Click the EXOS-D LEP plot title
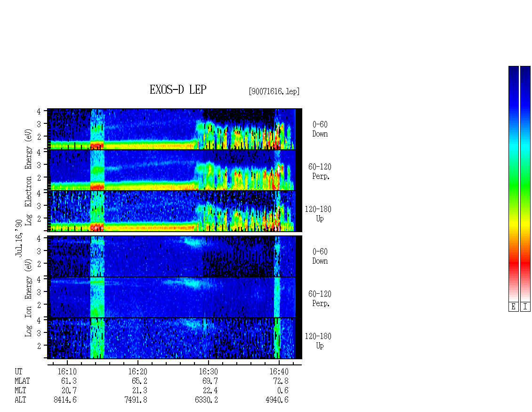The height and width of the screenshot is (412, 532). 178,89
